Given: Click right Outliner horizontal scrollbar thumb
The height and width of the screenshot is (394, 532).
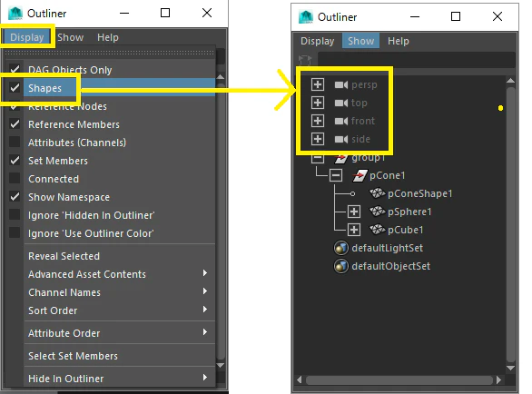Looking at the screenshot, I should click(x=399, y=379).
